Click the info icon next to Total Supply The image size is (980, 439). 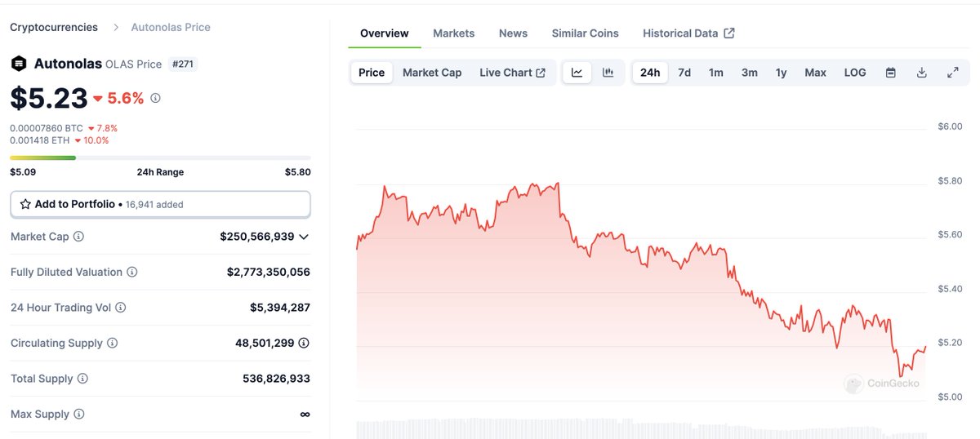[x=82, y=379]
